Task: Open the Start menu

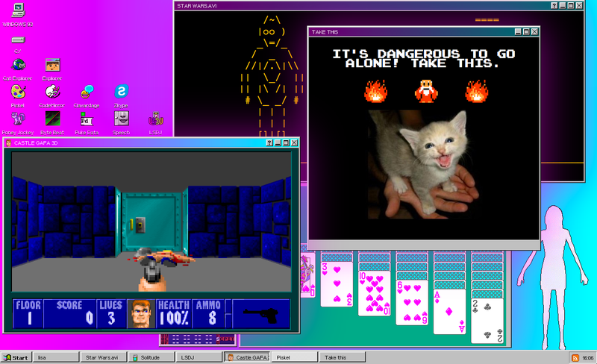Action: [x=16, y=357]
